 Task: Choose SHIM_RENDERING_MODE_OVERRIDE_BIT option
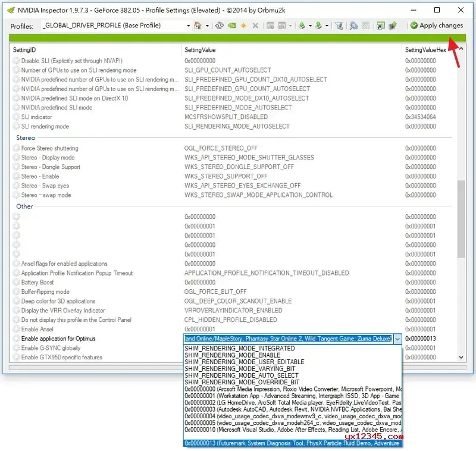(x=293, y=382)
